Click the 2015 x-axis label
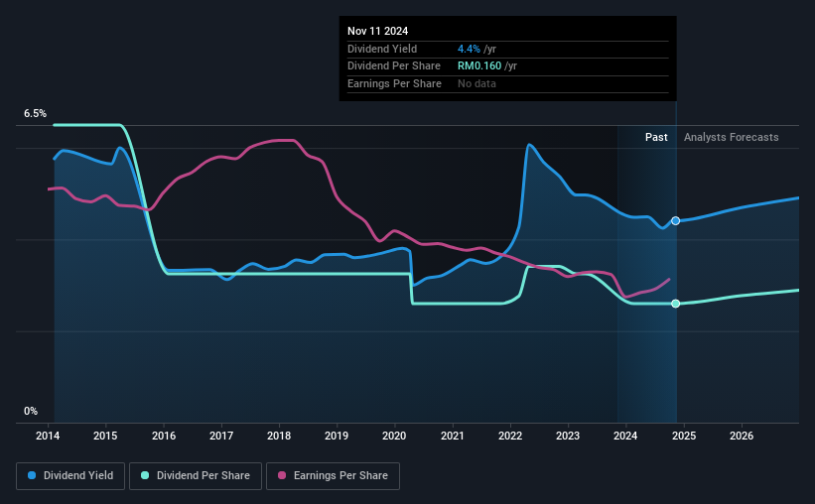The image size is (815, 504). click(105, 436)
